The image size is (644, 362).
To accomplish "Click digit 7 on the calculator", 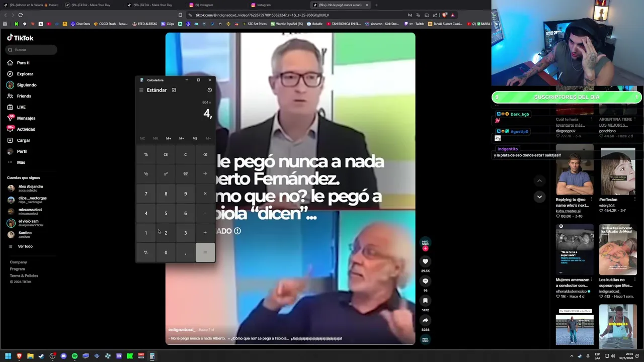I will 146,194.
